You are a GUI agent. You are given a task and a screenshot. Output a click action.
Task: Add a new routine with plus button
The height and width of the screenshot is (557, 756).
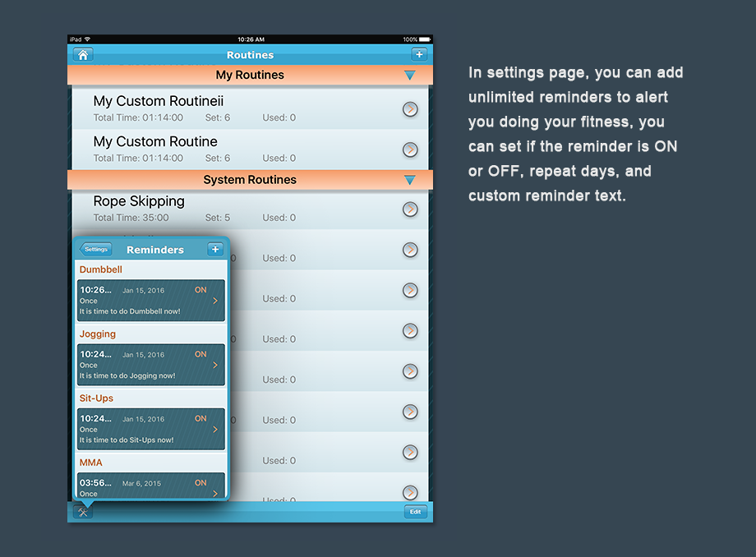click(x=419, y=55)
